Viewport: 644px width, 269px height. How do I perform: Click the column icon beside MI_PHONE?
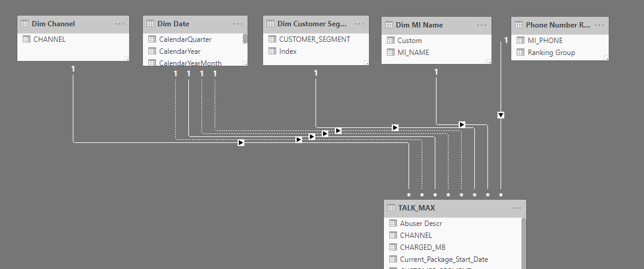pyautogui.click(x=520, y=41)
